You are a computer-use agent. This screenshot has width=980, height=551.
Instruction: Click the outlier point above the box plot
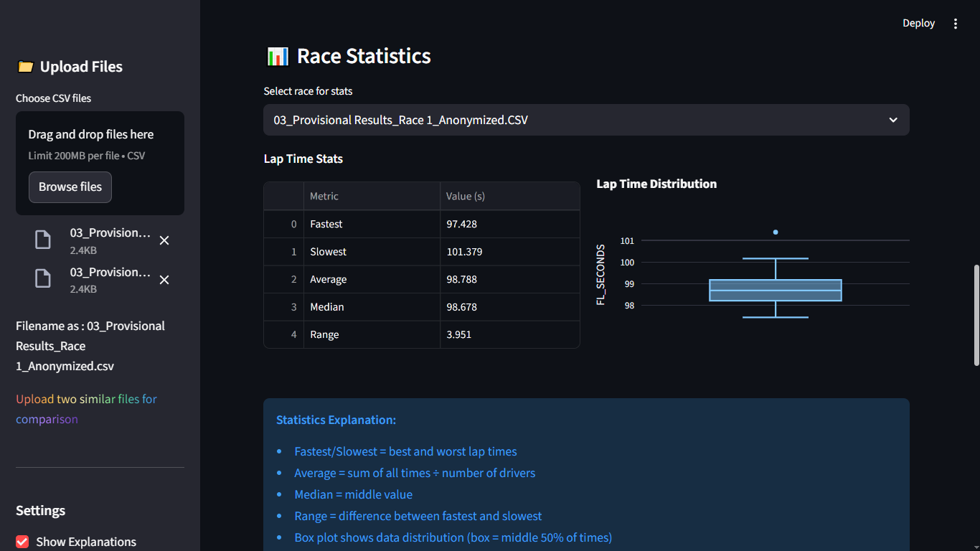776,232
